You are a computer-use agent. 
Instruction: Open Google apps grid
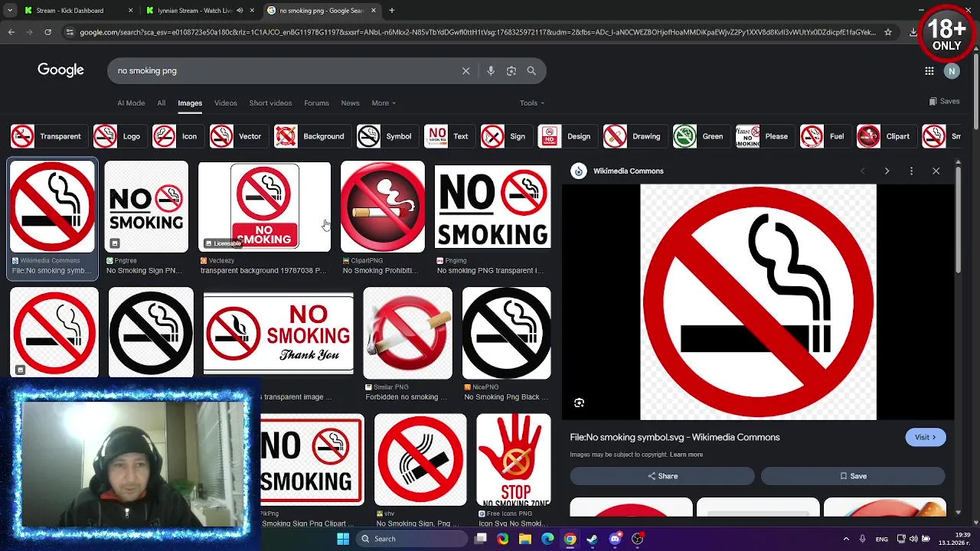(929, 71)
